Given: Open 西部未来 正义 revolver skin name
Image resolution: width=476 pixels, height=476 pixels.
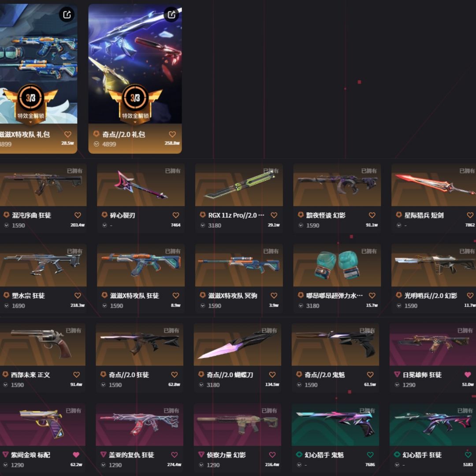Looking at the screenshot, I should (x=30, y=375).
